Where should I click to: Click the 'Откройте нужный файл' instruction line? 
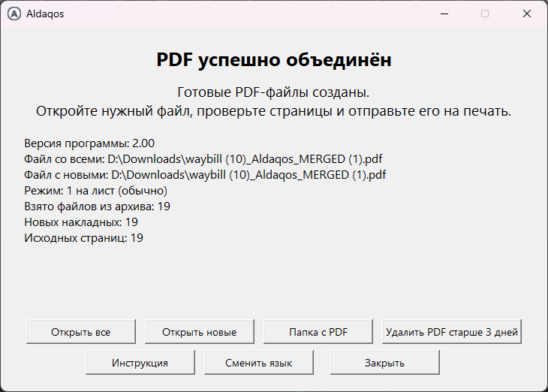click(x=274, y=111)
